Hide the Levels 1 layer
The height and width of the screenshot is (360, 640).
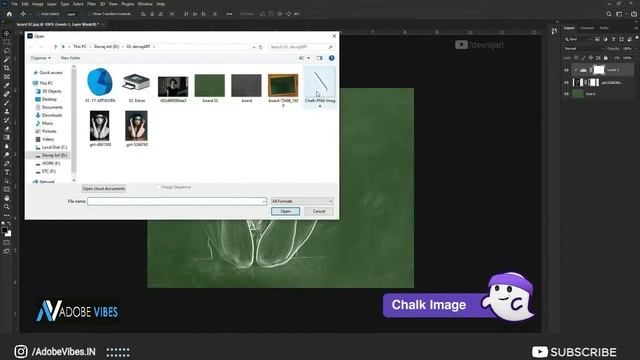[x=566, y=70]
